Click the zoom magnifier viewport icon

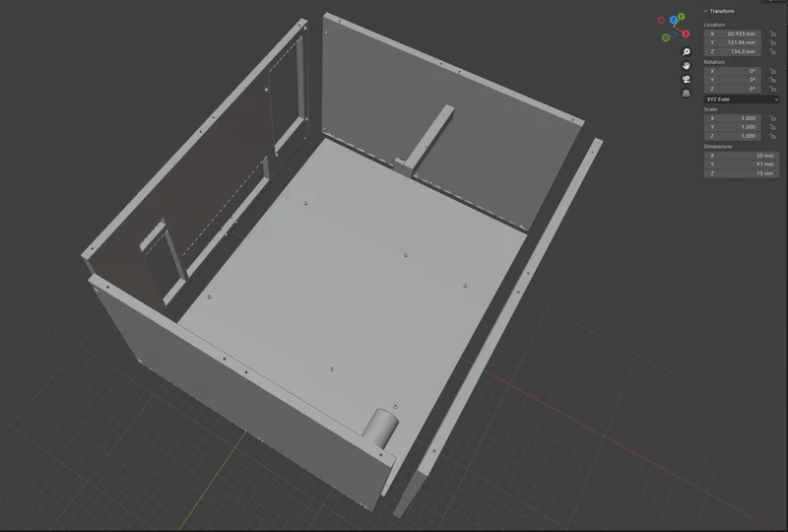686,52
